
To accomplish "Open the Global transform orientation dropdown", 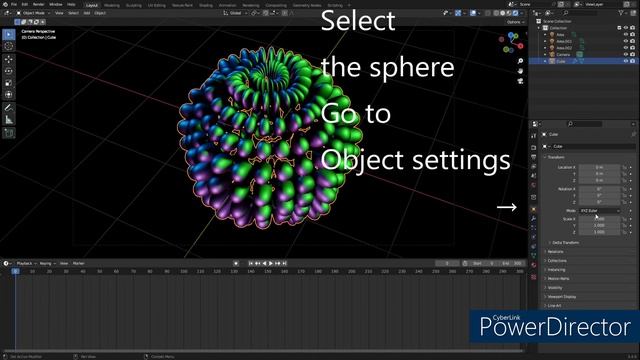I will (236, 13).
